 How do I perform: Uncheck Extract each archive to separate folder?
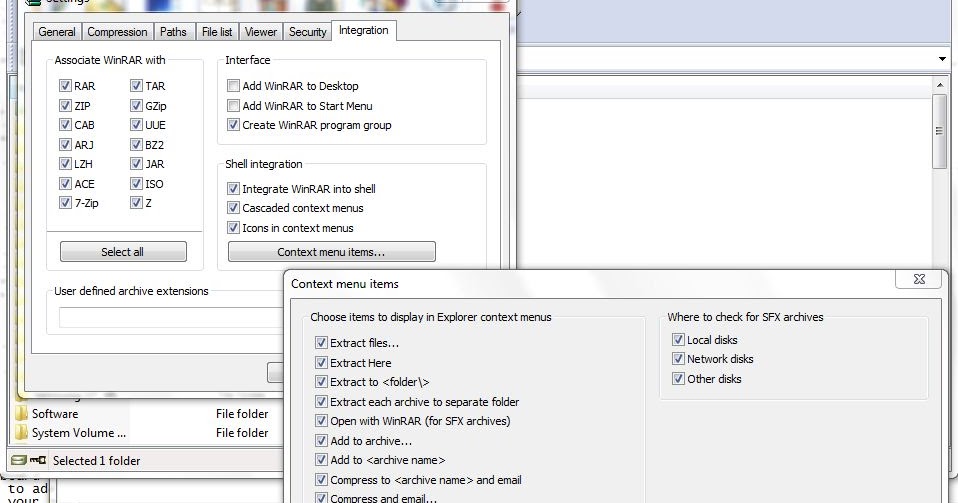pyautogui.click(x=321, y=402)
